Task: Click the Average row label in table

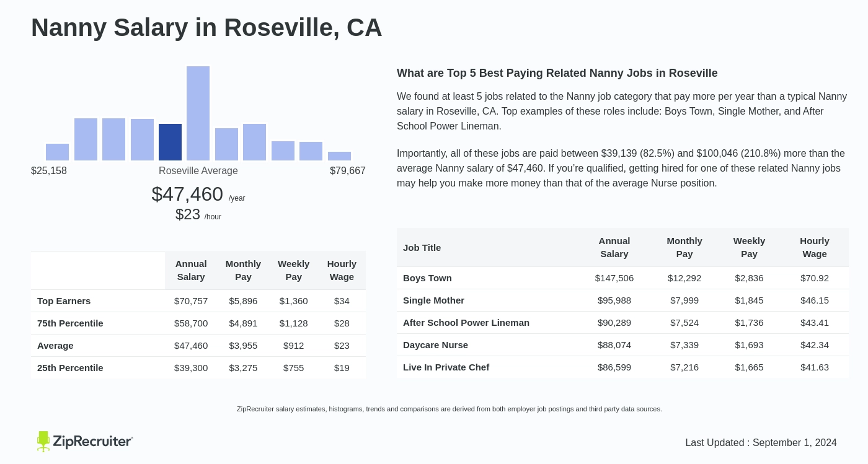Action: (55, 346)
